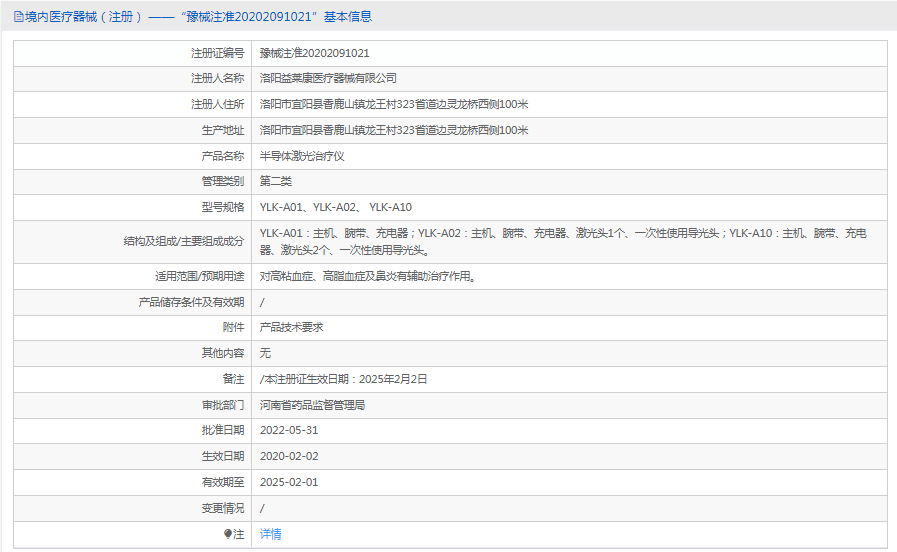Click the 有效期至 label
Screen dimensions: 897x552
point(223,482)
